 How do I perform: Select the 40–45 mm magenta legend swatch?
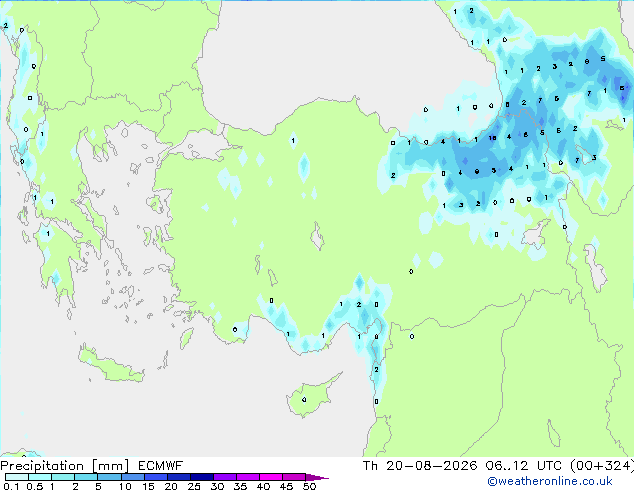click(x=271, y=477)
